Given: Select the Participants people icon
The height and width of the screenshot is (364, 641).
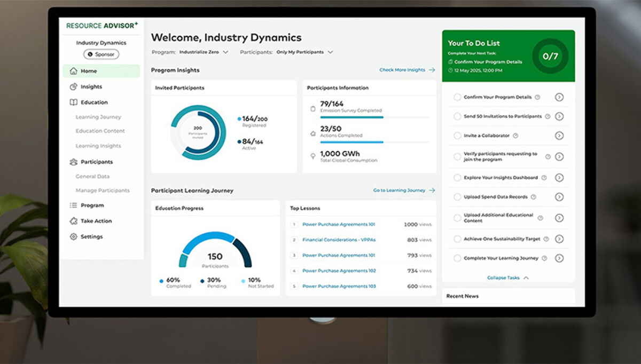Looking at the screenshot, I should [74, 162].
